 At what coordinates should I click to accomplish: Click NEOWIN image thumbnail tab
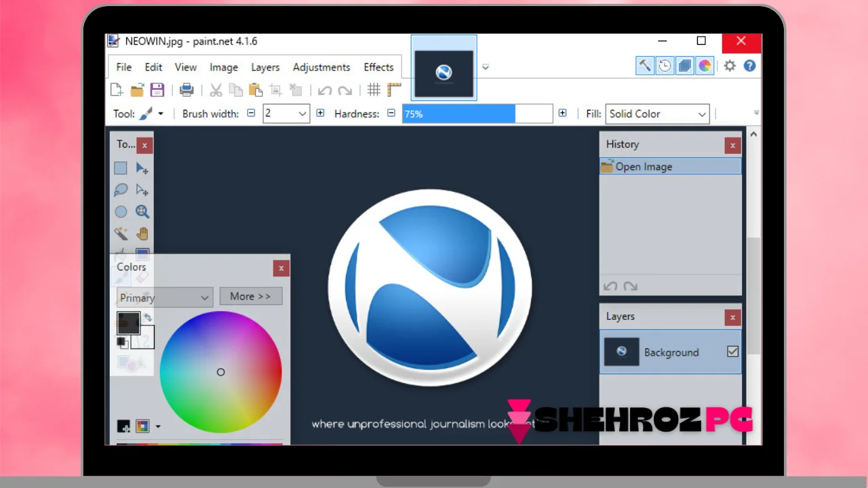point(444,68)
